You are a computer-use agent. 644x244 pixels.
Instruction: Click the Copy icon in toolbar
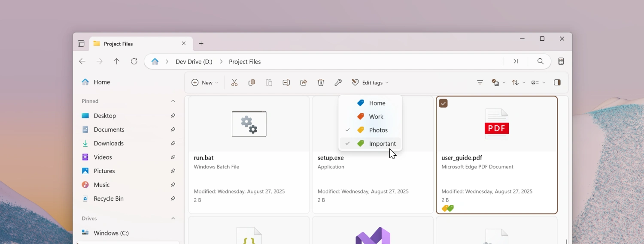click(252, 83)
